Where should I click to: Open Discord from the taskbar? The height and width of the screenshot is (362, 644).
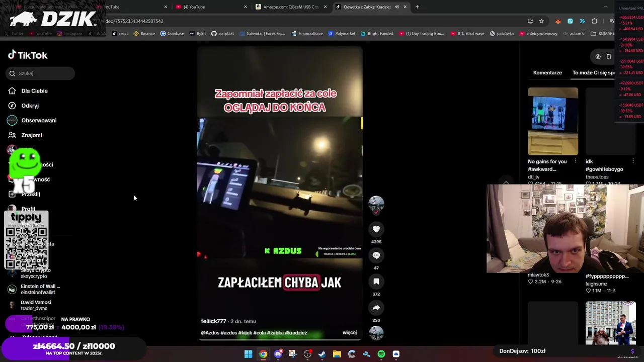278,354
